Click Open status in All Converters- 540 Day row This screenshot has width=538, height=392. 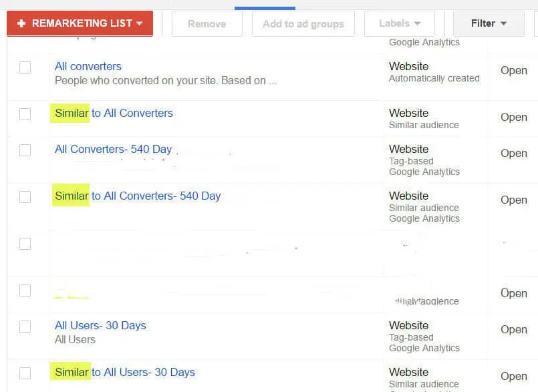pyautogui.click(x=514, y=154)
